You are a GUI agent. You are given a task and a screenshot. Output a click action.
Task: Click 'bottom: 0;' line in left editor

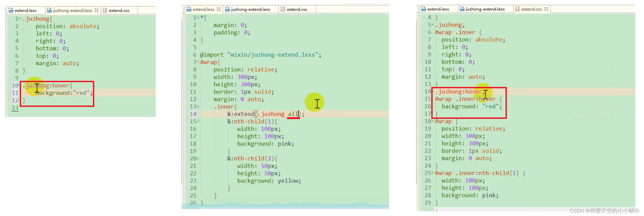coord(52,48)
